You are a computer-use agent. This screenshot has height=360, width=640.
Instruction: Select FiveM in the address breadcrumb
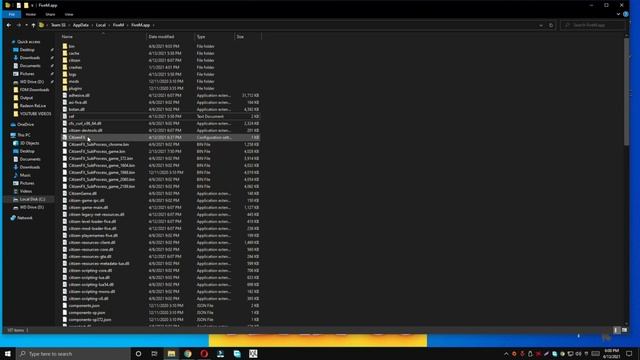[118, 25]
